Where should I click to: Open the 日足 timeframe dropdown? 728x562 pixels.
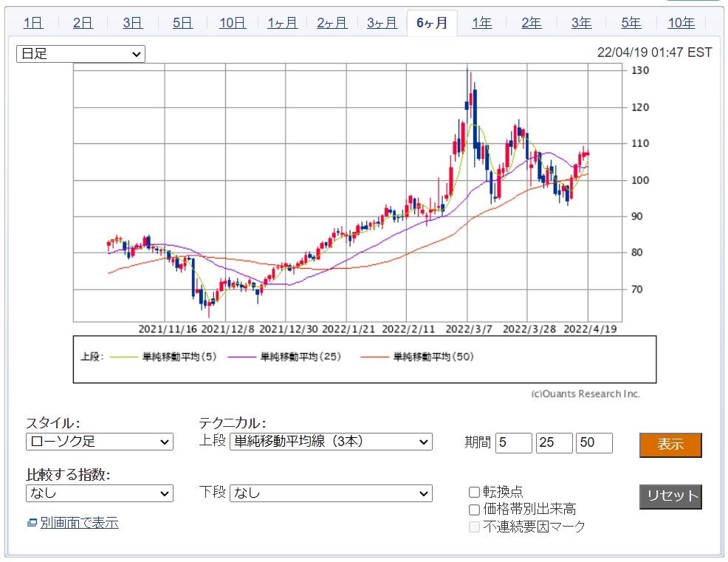(81, 54)
